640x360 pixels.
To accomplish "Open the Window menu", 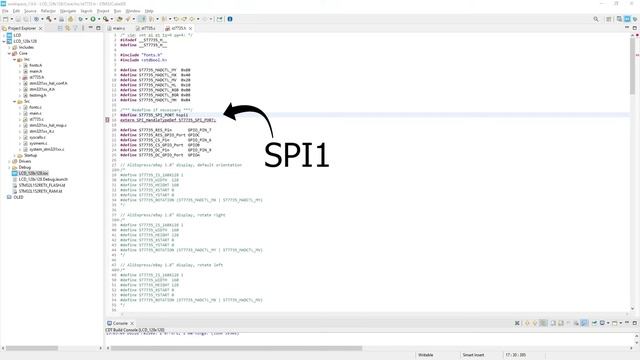I will click(x=133, y=11).
